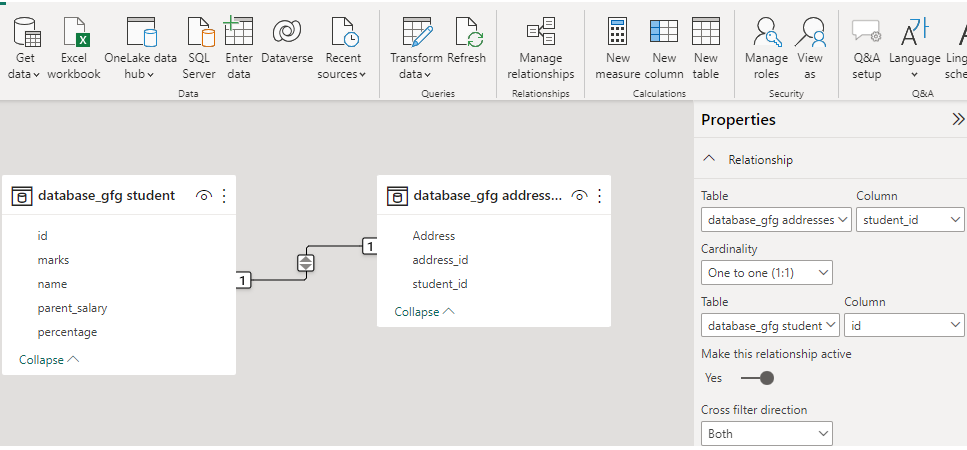Collapse the addresses table fields

[424, 312]
